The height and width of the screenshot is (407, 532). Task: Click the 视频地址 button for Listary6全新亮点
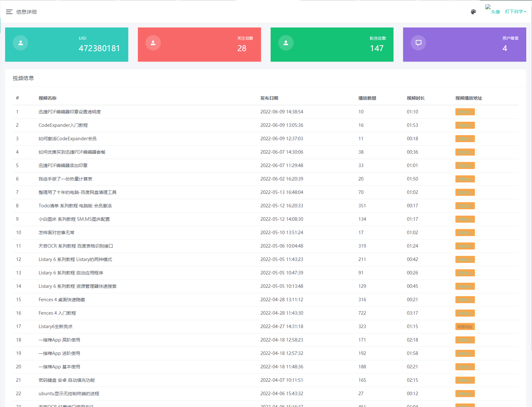pos(465,326)
